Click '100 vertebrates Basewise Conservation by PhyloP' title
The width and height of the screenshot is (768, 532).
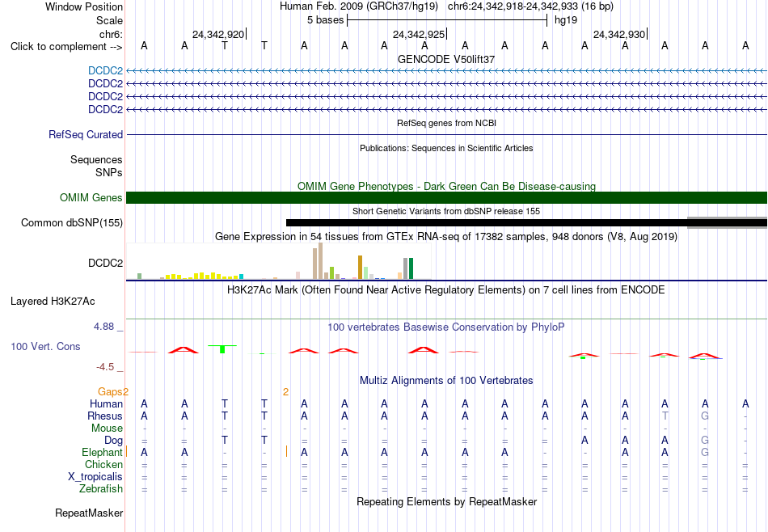pyautogui.click(x=446, y=327)
